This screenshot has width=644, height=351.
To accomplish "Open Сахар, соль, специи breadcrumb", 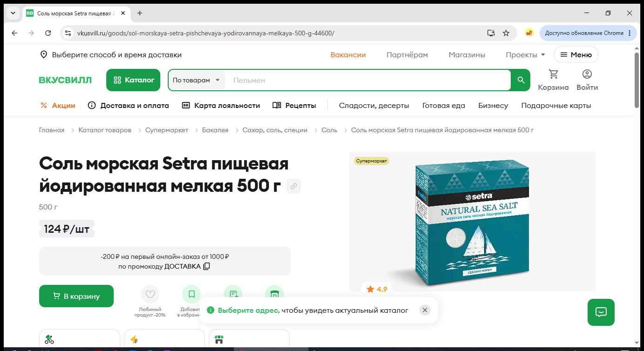I will tap(275, 130).
